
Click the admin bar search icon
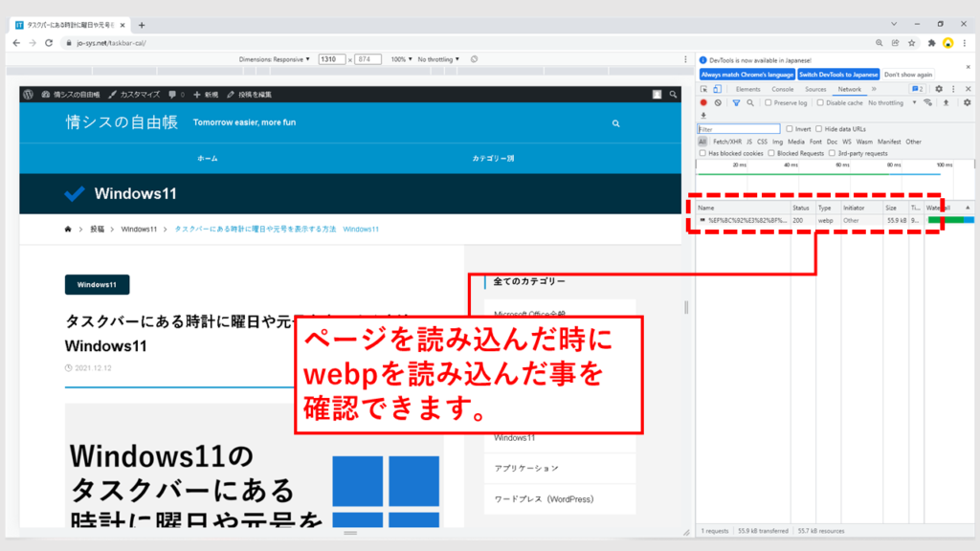pyautogui.click(x=673, y=95)
